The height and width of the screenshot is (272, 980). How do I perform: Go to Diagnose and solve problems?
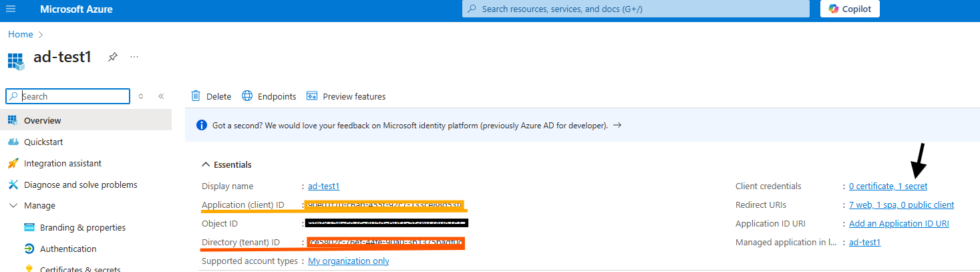click(x=80, y=185)
